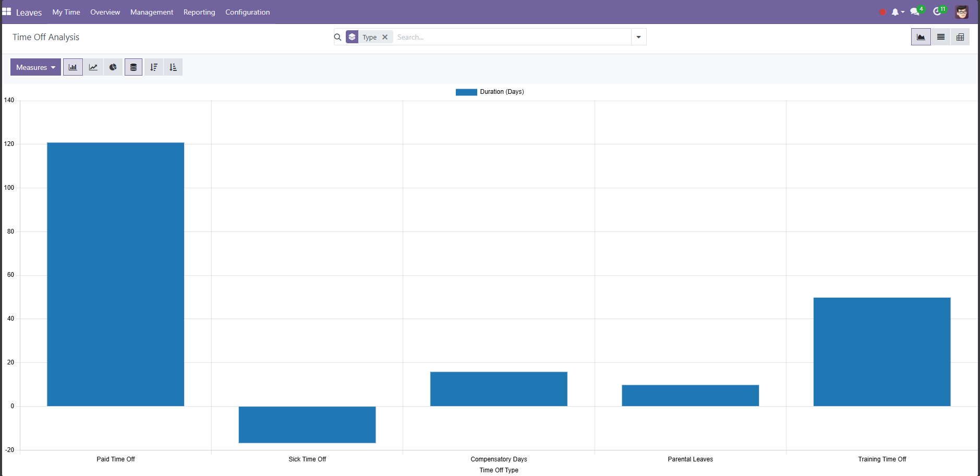
Task: Remove the Type group-by filter
Action: [385, 37]
